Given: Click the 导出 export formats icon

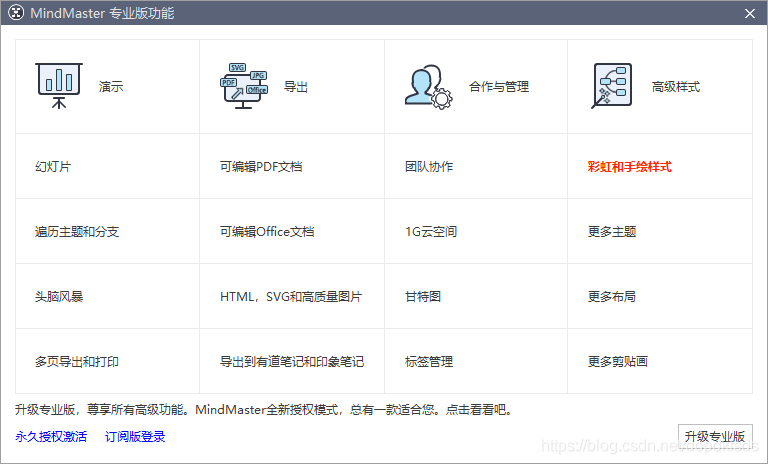Looking at the screenshot, I should (x=244, y=86).
